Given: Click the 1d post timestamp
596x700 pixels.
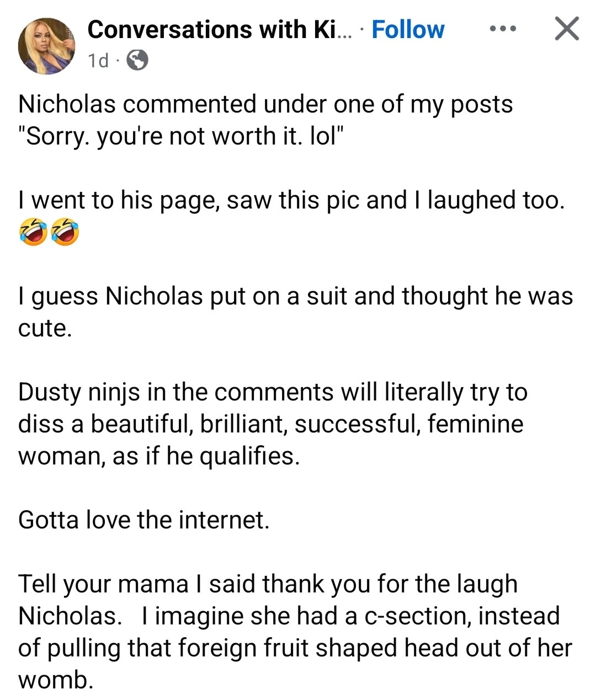Looking at the screenshot, I should (99, 60).
